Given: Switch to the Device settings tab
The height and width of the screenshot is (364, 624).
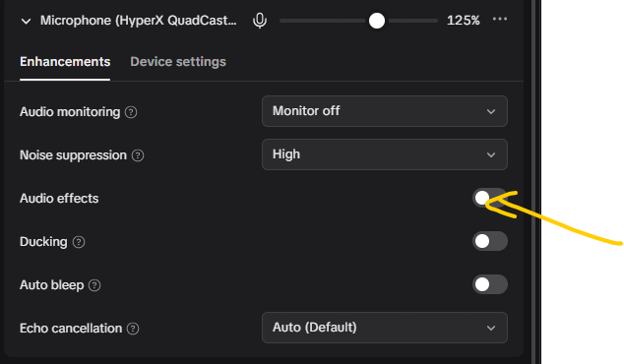Looking at the screenshot, I should [x=178, y=62].
